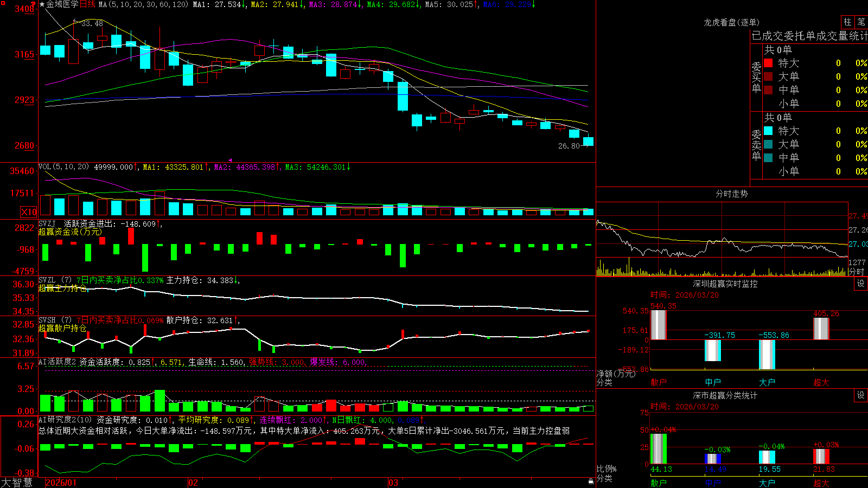Screen dimensions: 868x488
Task: Change the 日线 period label
Action: (87, 4)
